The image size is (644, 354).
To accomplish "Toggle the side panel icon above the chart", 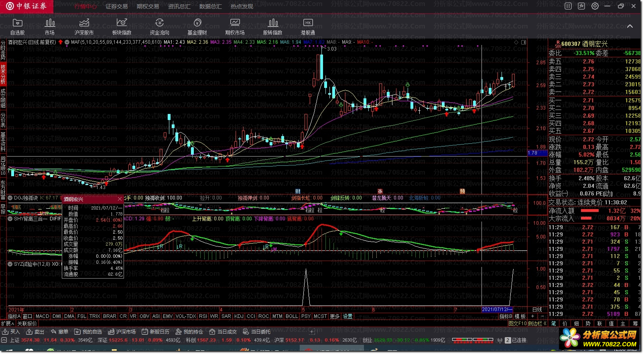I will [x=524, y=42].
